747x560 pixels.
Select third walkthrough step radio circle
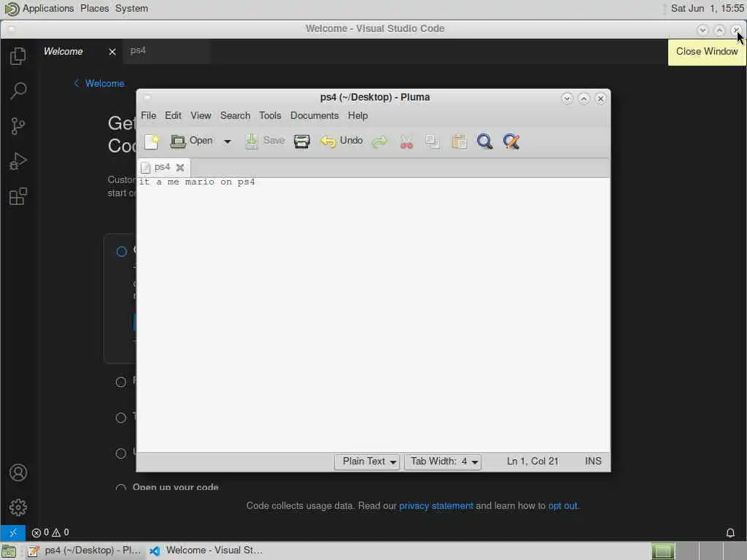pyautogui.click(x=121, y=418)
